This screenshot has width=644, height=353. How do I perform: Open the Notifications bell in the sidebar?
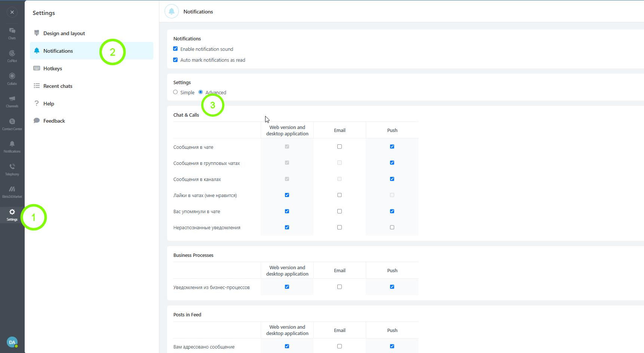click(12, 147)
